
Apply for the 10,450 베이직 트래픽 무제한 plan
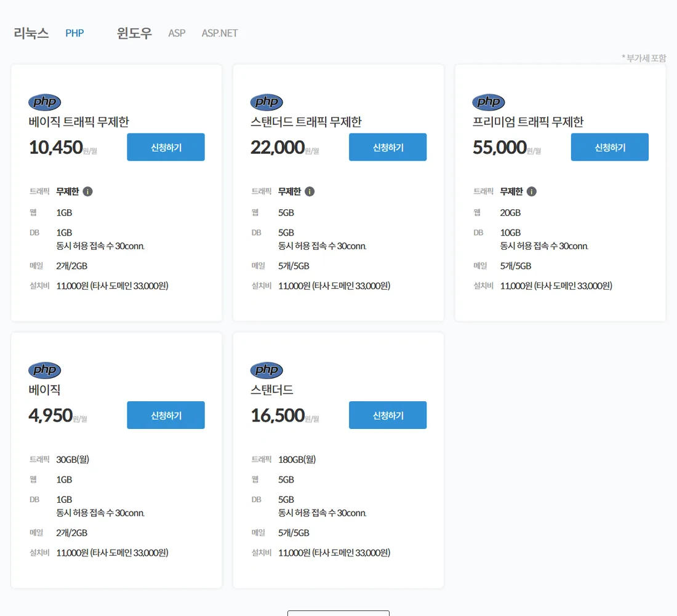[x=166, y=147]
